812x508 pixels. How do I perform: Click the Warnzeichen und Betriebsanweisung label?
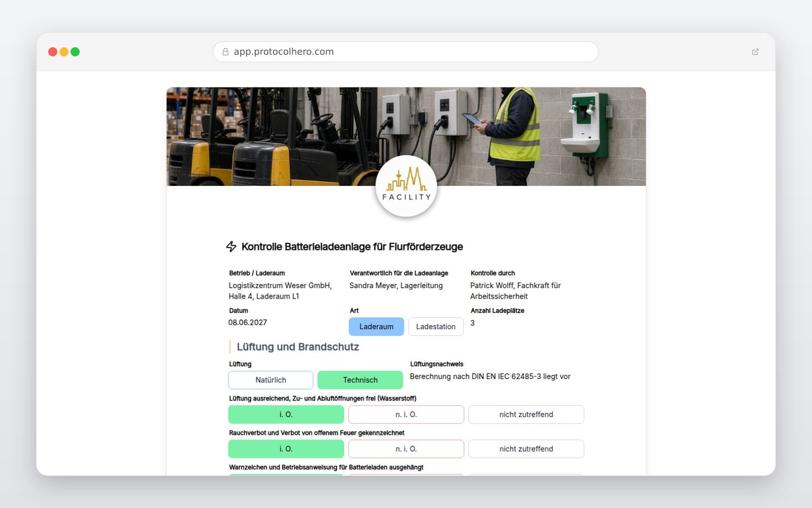(326, 467)
